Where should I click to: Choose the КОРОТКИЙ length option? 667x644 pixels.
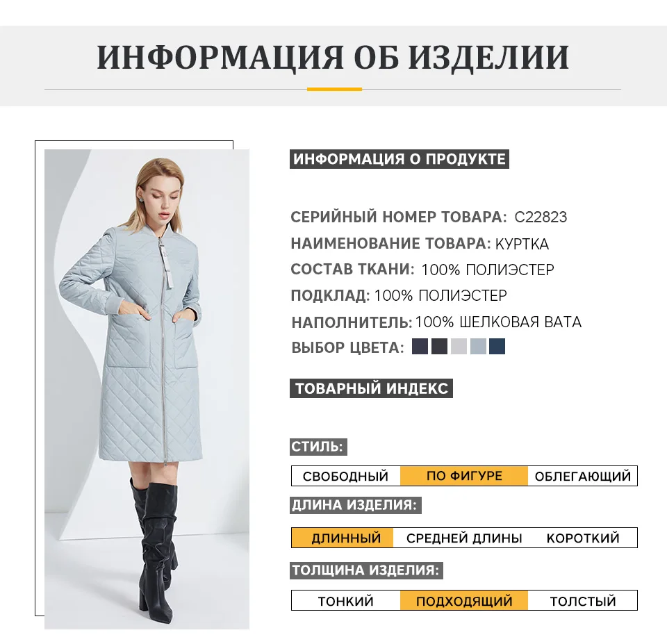tap(583, 538)
